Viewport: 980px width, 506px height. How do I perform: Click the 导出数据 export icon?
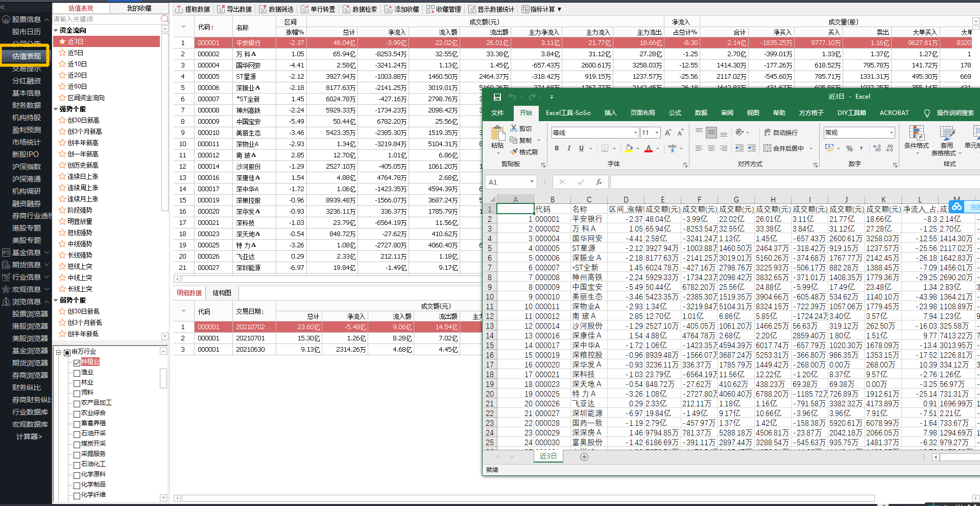click(221, 9)
